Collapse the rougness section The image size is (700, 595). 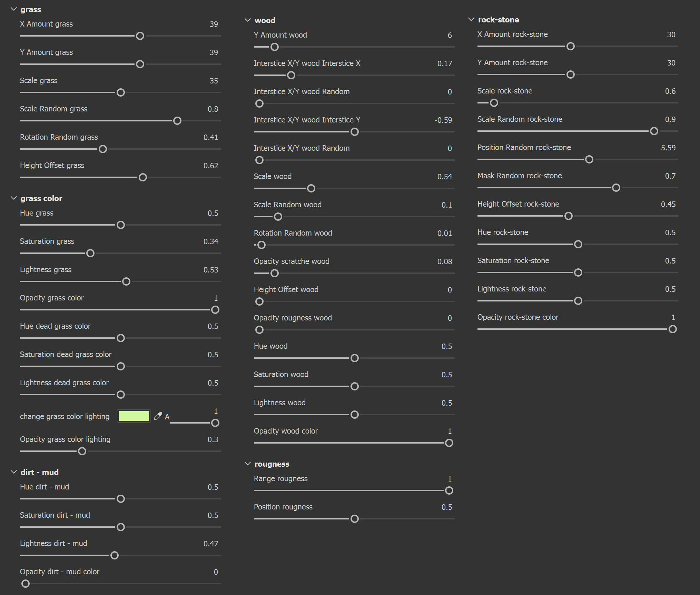(x=247, y=464)
